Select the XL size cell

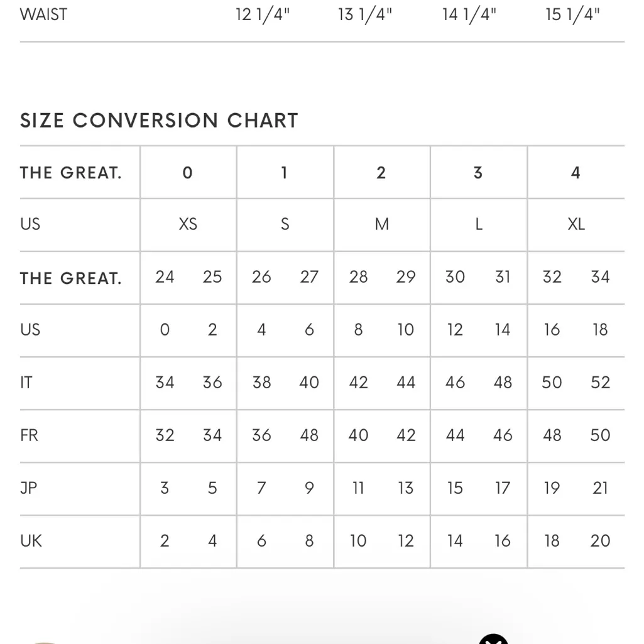click(x=576, y=224)
